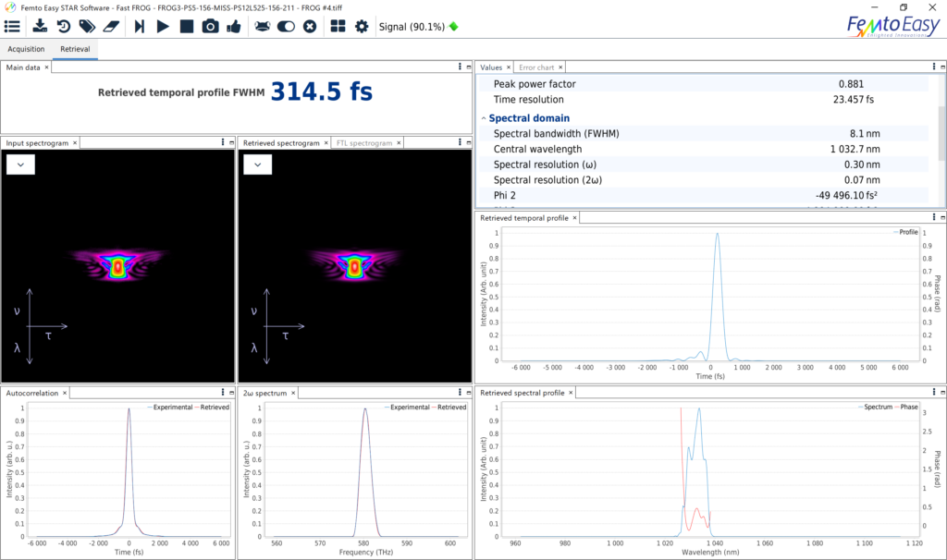Open the grid layout icon

pyautogui.click(x=338, y=27)
